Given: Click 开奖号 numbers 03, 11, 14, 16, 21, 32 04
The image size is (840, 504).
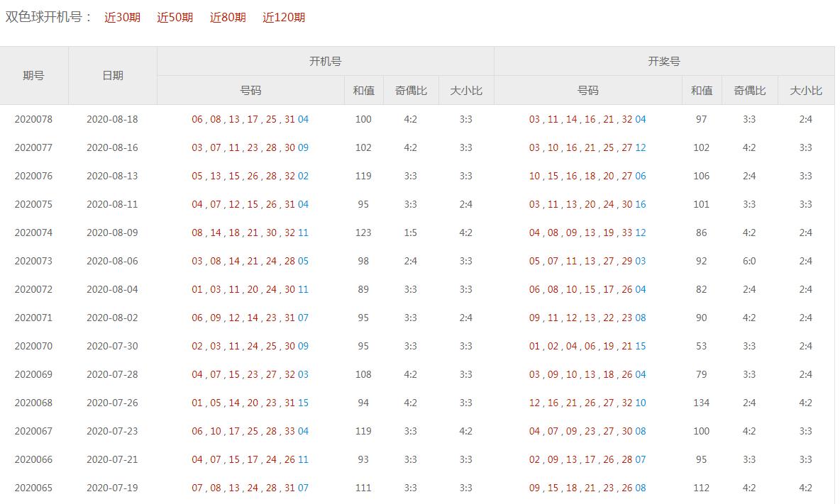Looking at the screenshot, I should [587, 119].
